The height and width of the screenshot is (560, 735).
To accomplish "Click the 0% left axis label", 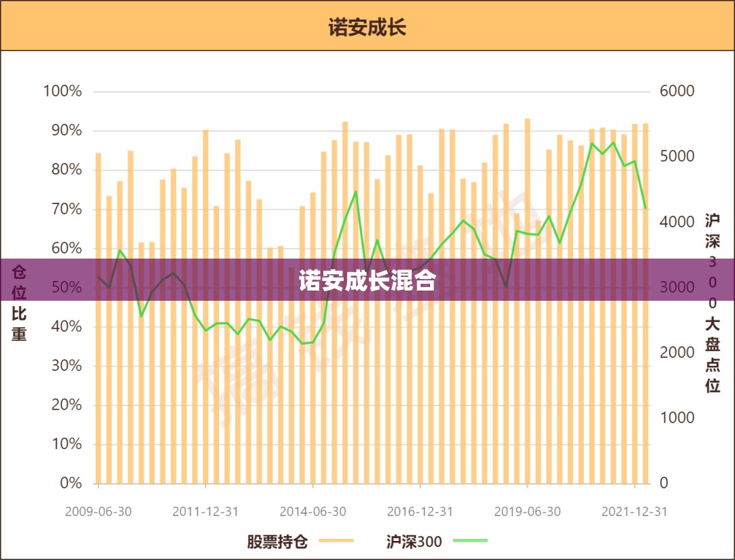I will (x=71, y=483).
